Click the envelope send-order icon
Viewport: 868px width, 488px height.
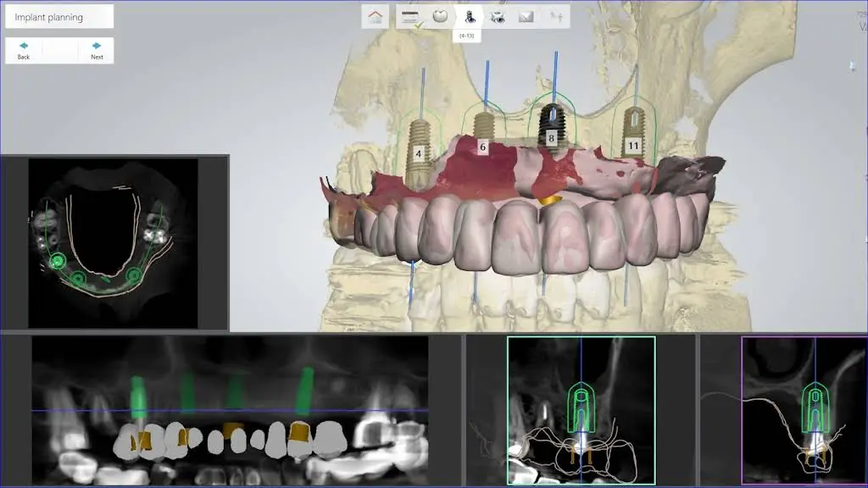526,17
